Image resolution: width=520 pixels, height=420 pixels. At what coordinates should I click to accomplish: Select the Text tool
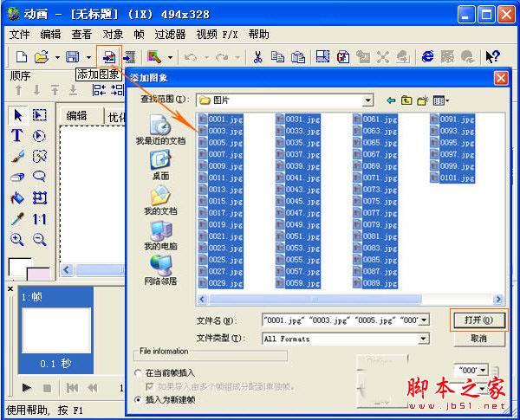[x=17, y=136]
